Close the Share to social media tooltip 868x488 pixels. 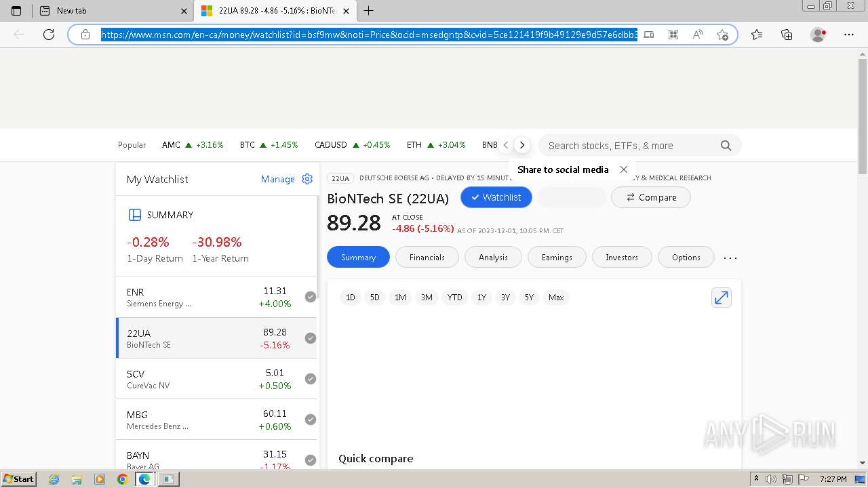(624, 169)
